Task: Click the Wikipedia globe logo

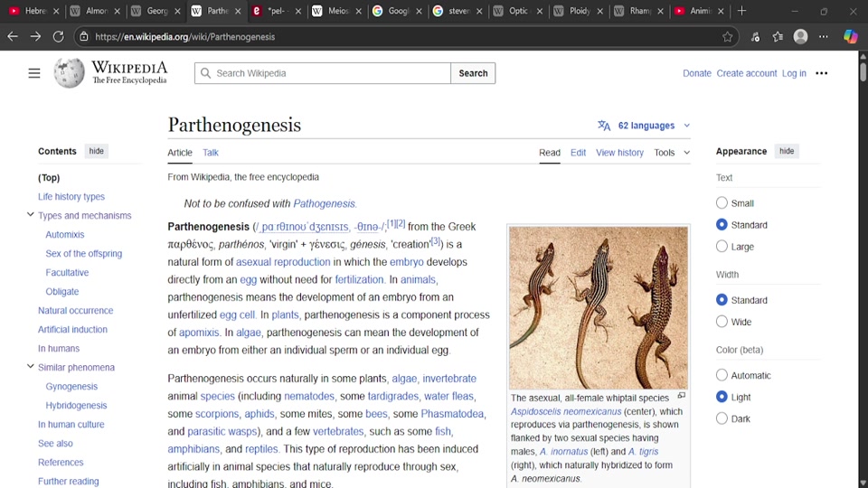Action: [69, 73]
